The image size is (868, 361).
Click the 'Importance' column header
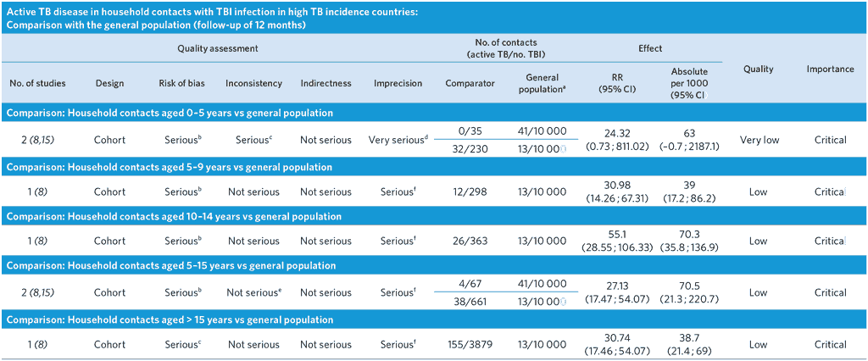(830, 69)
